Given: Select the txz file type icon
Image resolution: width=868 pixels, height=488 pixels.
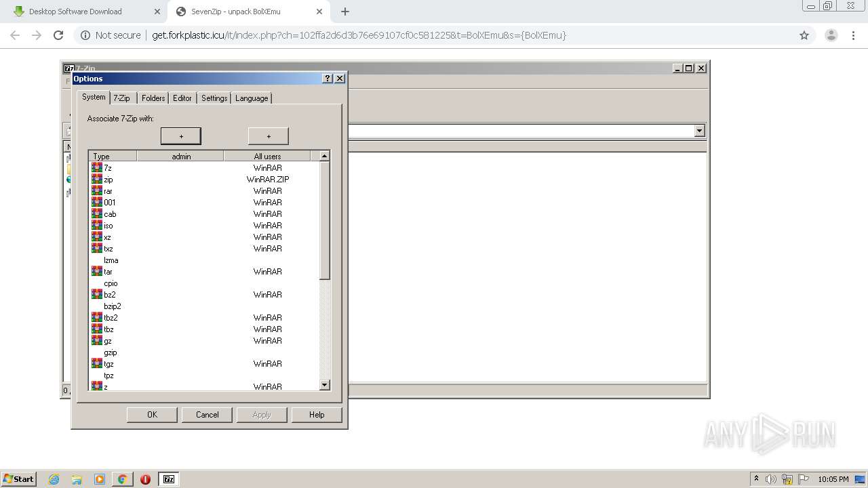Looking at the screenshot, I should [97, 248].
